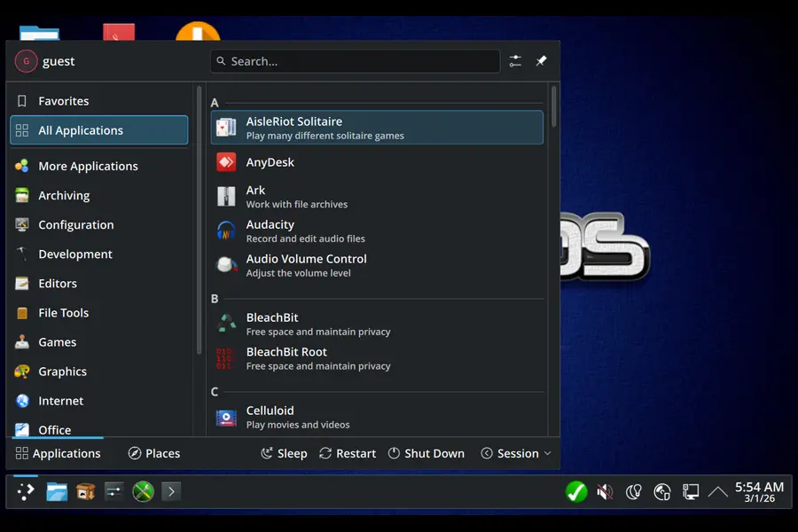Open Celluloid to play videos

[x=270, y=410]
